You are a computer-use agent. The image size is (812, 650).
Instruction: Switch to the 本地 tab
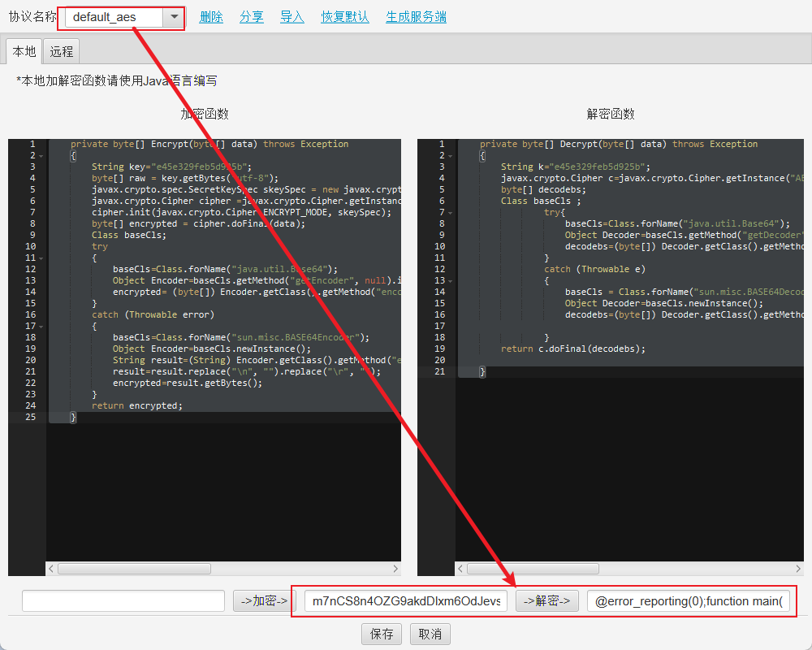pos(24,51)
